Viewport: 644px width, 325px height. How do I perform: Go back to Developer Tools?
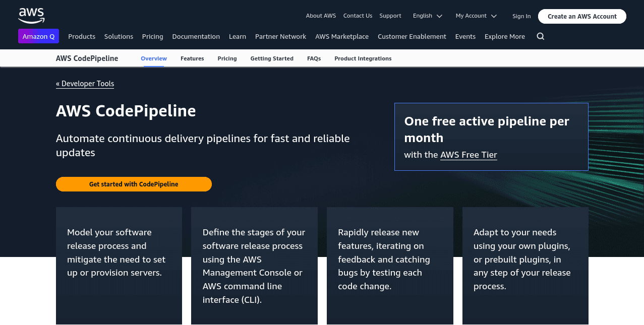85,84
